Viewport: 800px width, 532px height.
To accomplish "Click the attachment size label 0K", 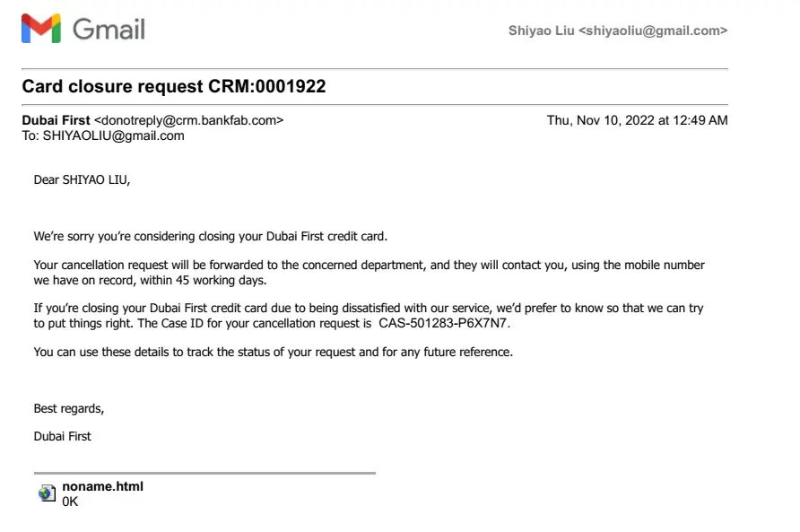I will point(70,501).
